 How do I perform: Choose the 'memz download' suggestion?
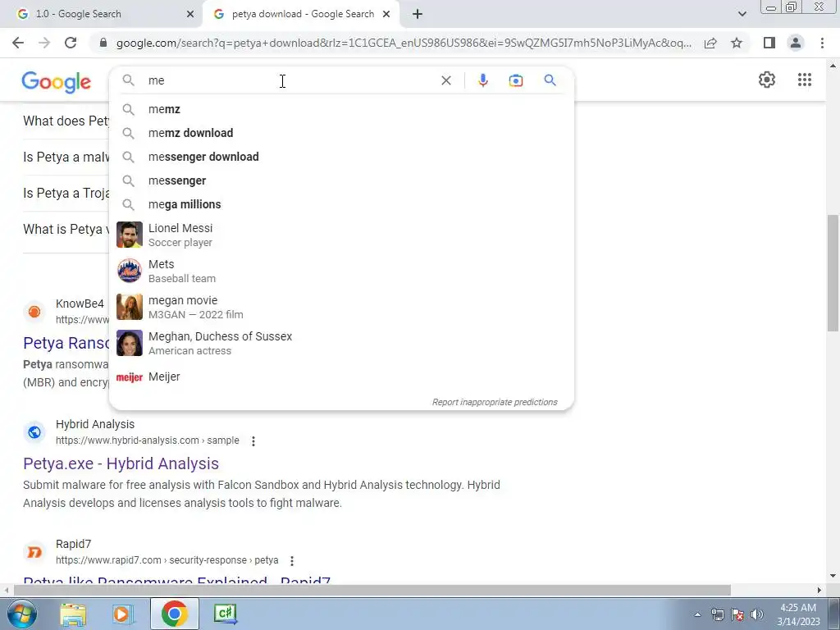tap(341, 133)
